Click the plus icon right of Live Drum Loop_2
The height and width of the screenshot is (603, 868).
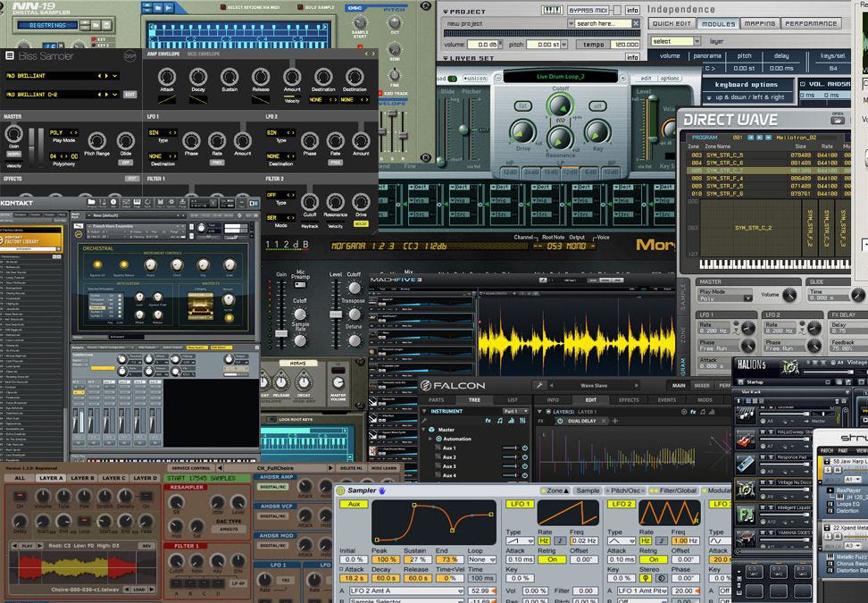pos(622,78)
